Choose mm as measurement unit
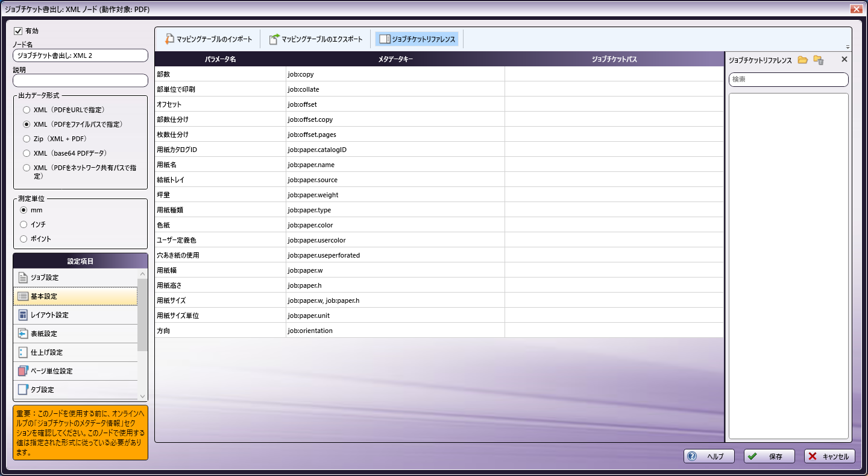The image size is (868, 476). (x=24, y=210)
